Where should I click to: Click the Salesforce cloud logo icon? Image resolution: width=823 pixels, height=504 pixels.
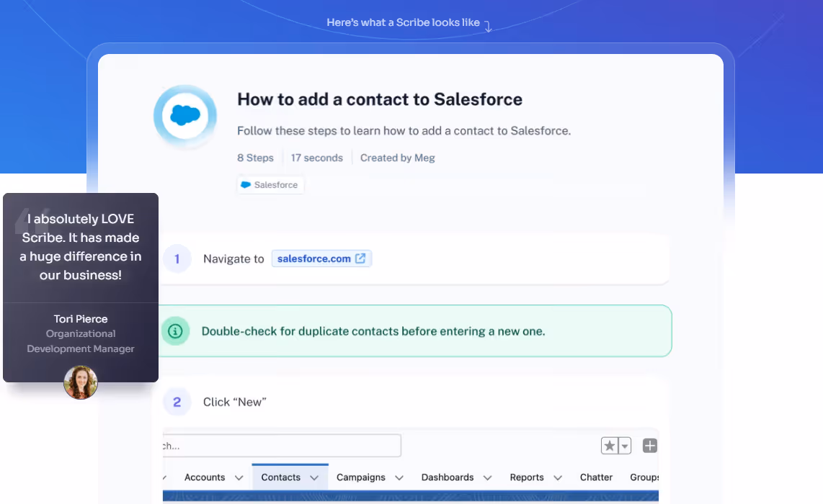click(x=185, y=116)
